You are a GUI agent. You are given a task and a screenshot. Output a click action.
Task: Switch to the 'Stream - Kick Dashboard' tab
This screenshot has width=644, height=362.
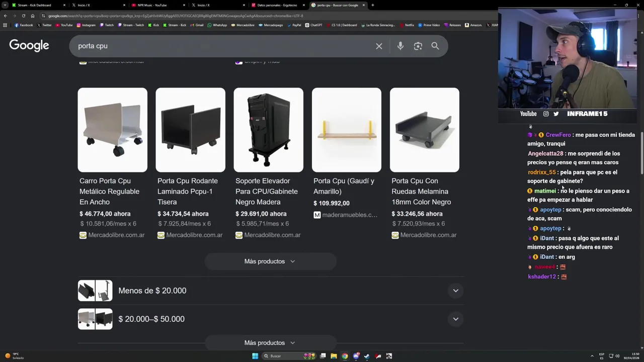(39, 5)
